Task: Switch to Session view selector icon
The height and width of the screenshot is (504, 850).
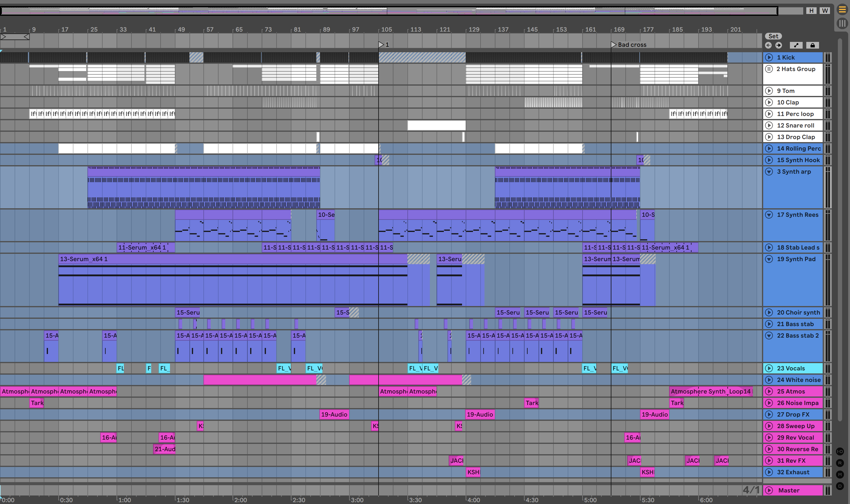Action: [842, 23]
